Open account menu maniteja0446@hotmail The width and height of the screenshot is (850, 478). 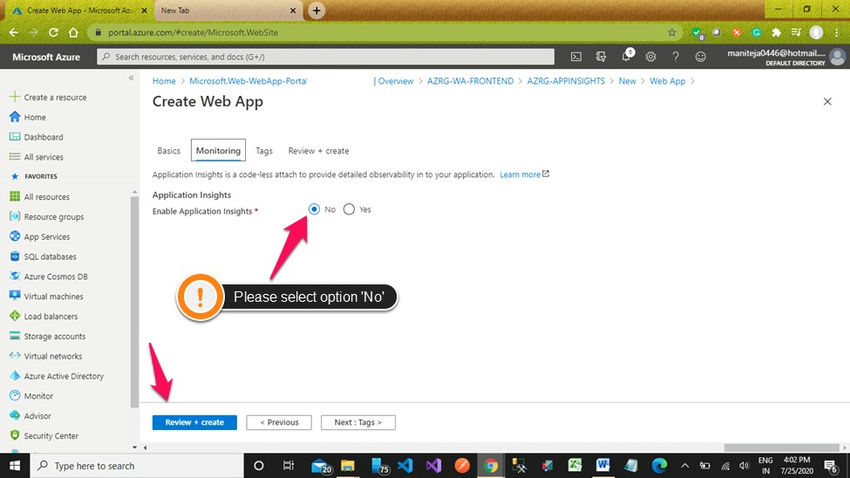[785, 56]
